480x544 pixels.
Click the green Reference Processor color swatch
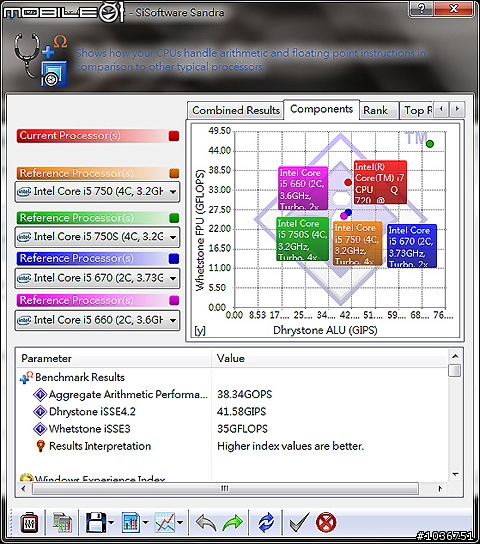174,218
